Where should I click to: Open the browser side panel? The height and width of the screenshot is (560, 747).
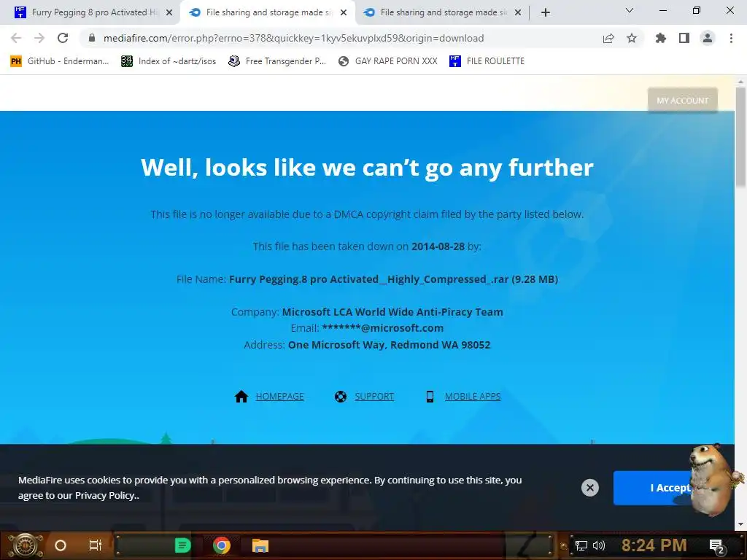point(684,38)
